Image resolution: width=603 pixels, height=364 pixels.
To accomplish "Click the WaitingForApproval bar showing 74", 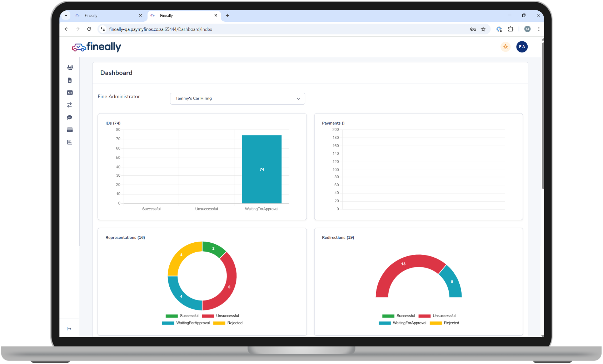I will [261, 169].
